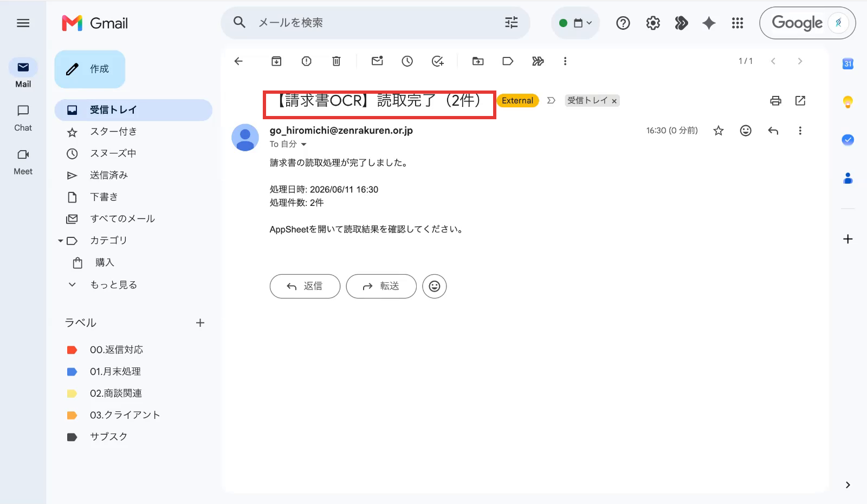Open Google Keep side panel
867x504 pixels.
point(848,101)
